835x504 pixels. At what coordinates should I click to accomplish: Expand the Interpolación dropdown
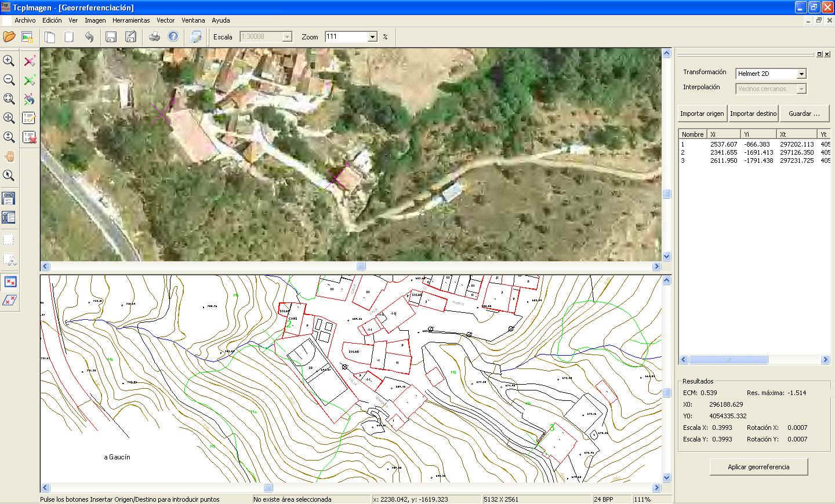click(801, 89)
